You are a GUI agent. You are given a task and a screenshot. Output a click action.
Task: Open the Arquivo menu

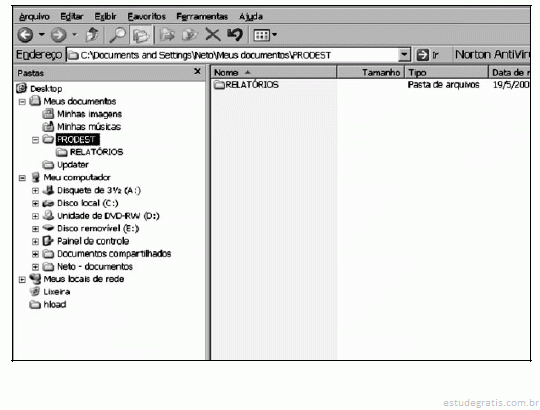coord(34,17)
